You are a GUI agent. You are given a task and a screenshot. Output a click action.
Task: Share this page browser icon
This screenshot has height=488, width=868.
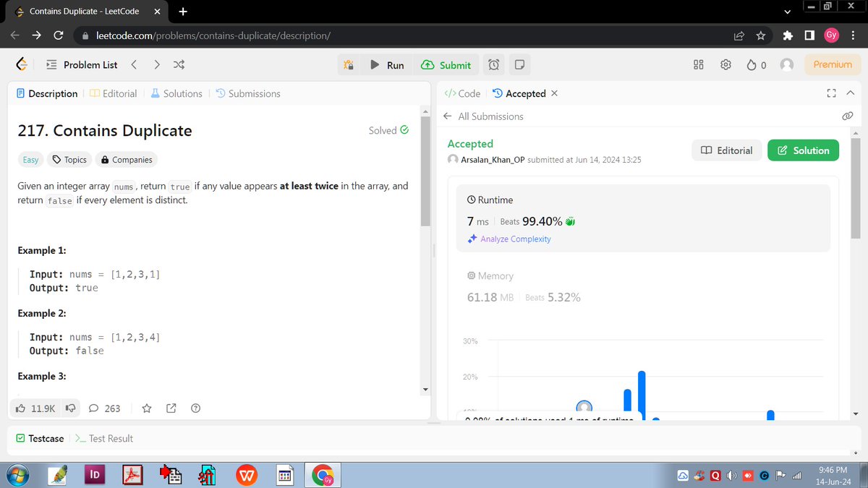point(739,35)
